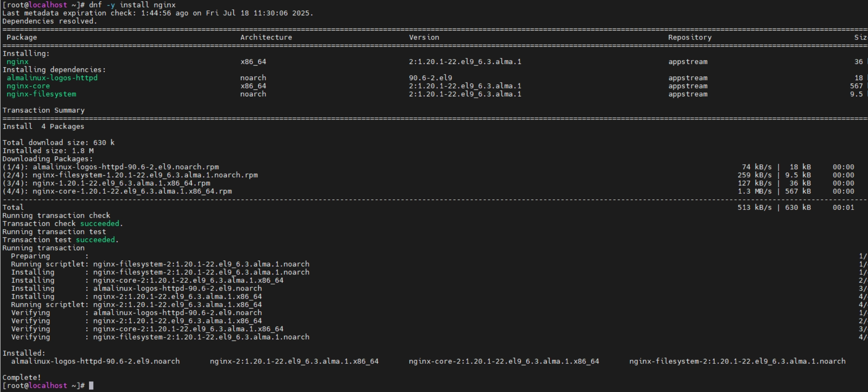Select the green 'nginx' package name

point(17,62)
